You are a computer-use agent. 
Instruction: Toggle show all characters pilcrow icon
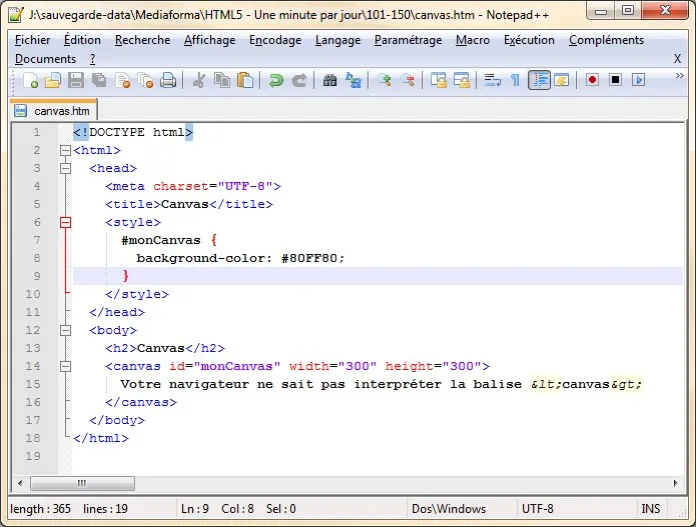(x=515, y=80)
